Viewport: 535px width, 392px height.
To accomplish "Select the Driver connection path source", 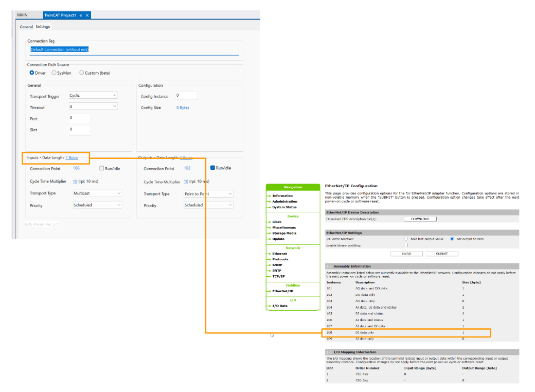I will (x=32, y=73).
